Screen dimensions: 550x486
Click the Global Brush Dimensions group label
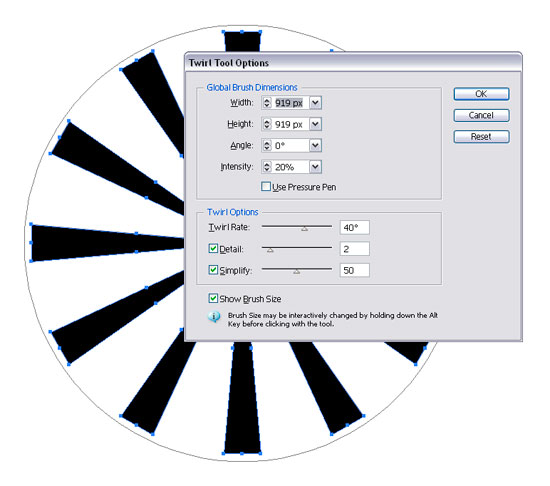point(251,87)
